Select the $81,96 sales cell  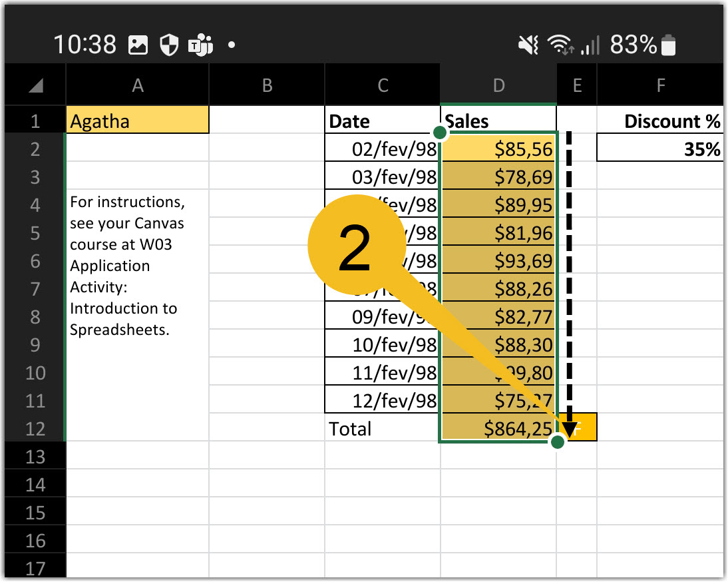498,232
